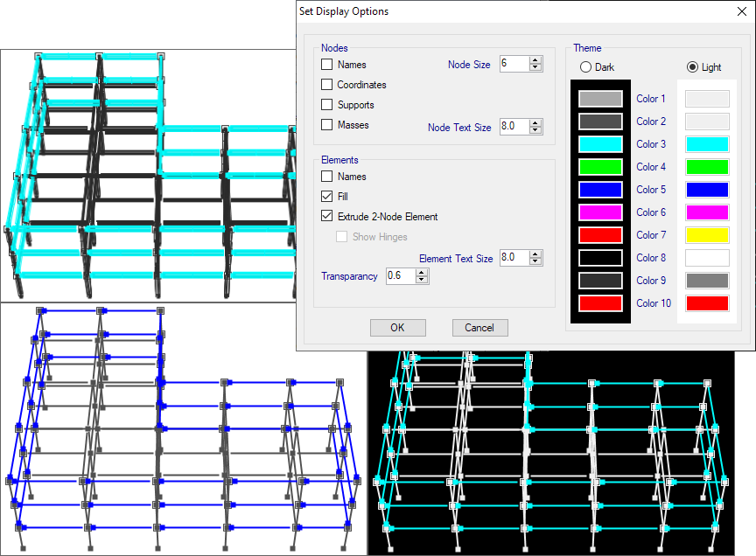The image size is (756, 556).
Task: Disable Extrude 2-Node Element
Action: [x=327, y=217]
